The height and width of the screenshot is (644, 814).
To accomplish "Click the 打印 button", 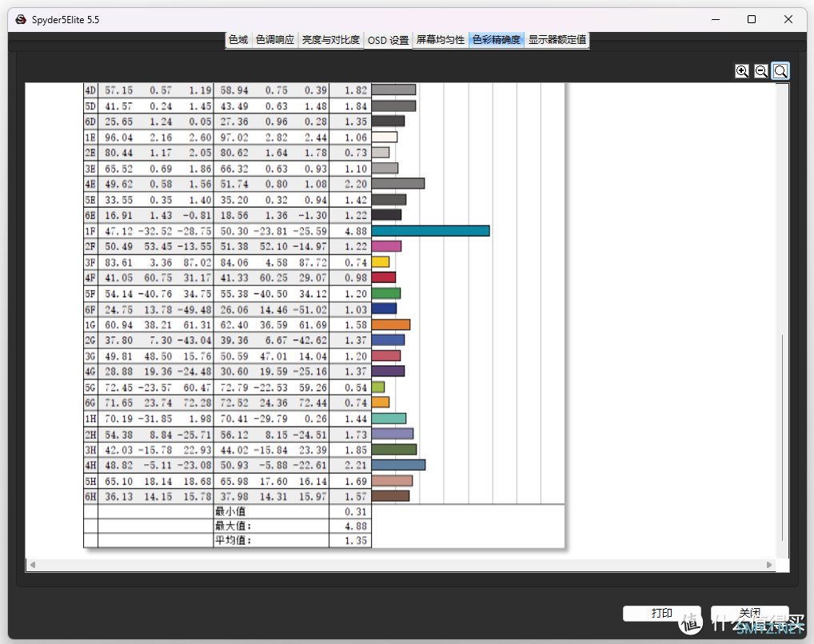I will [x=662, y=614].
